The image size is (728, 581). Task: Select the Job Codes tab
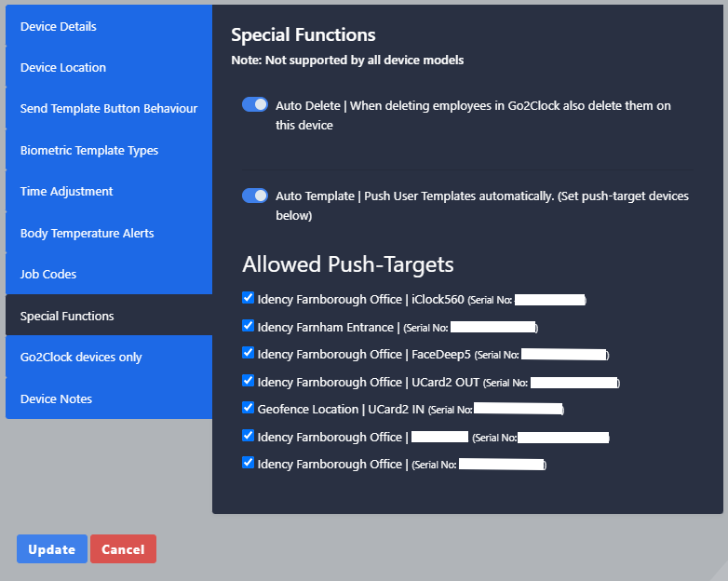[x=109, y=274]
